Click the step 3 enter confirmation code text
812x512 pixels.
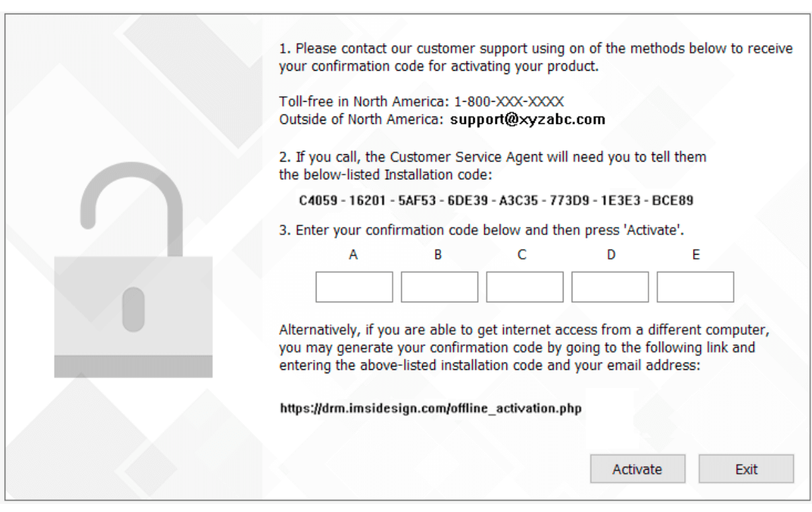481,230
